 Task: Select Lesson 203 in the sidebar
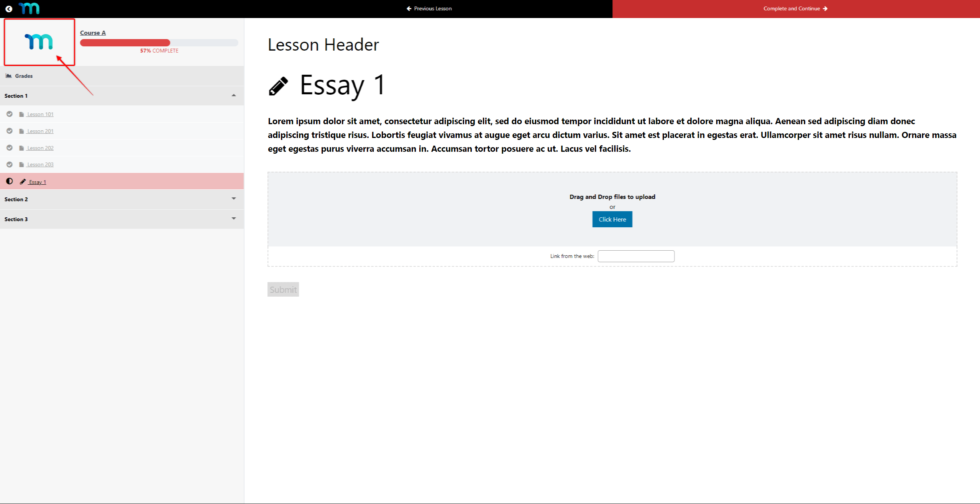(40, 164)
